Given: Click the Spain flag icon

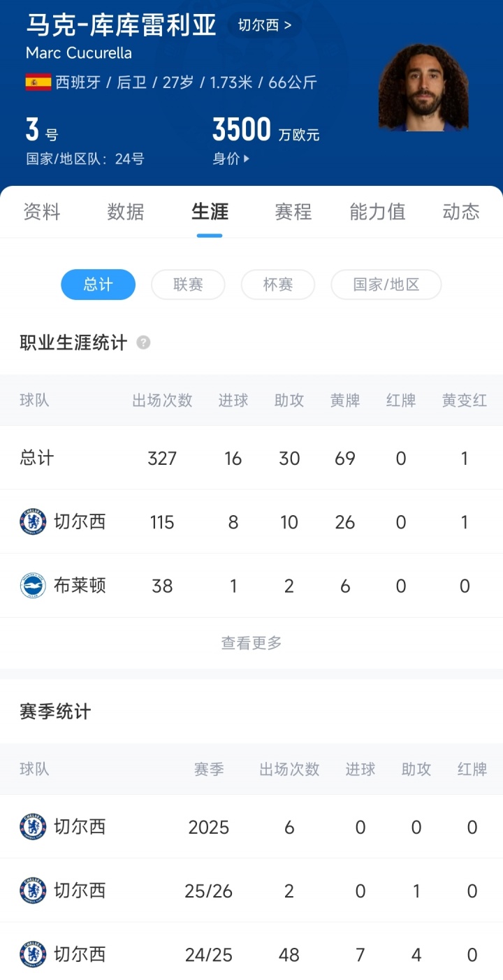Looking at the screenshot, I should click(x=38, y=82).
